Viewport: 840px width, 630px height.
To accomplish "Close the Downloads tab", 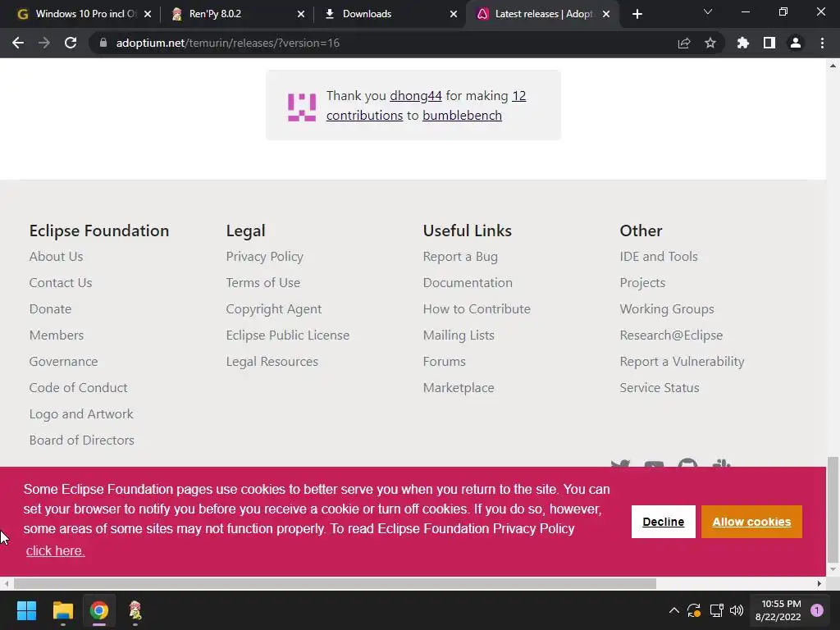I will click(x=454, y=14).
